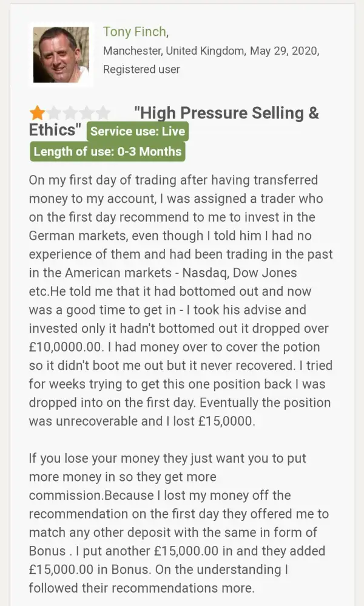Pick the fourth gray rating star
Viewport: 364px width, 606px height.
(x=87, y=113)
